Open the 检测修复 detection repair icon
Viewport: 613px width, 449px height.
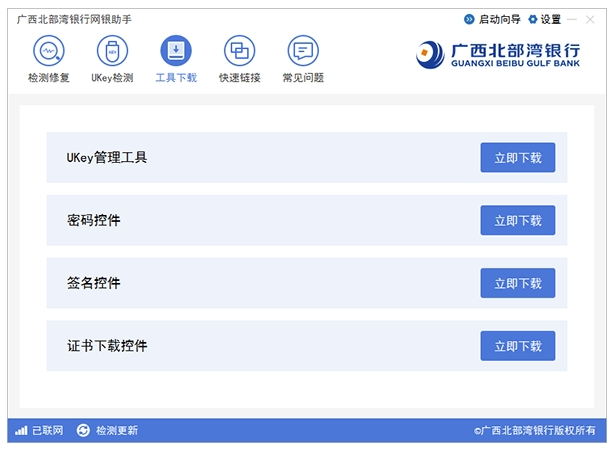tap(49, 50)
